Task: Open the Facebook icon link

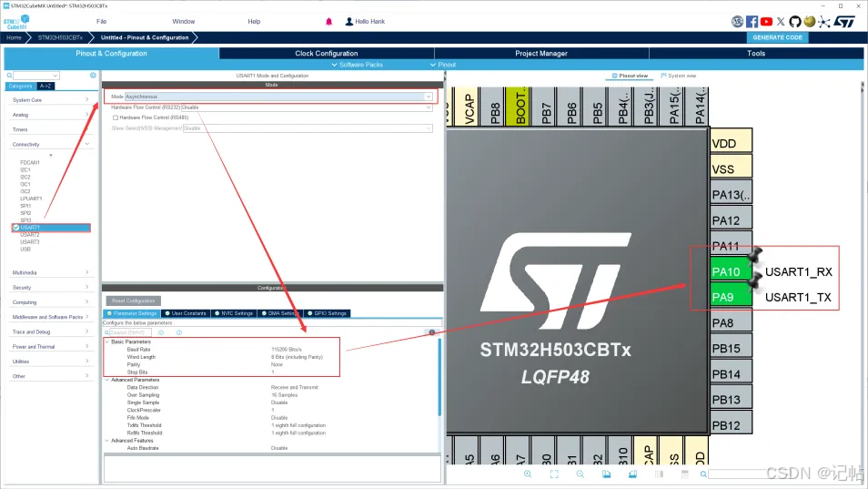Action: 752,21
